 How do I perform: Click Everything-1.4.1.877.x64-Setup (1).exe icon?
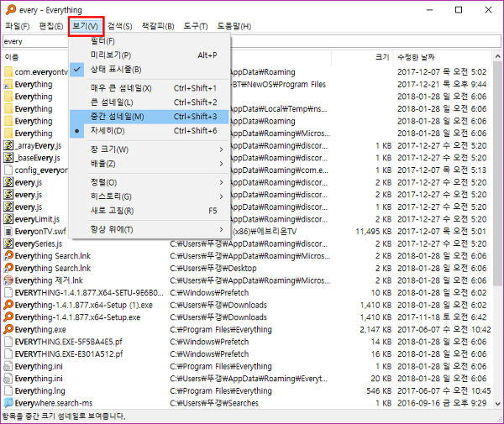pyautogui.click(x=8, y=305)
